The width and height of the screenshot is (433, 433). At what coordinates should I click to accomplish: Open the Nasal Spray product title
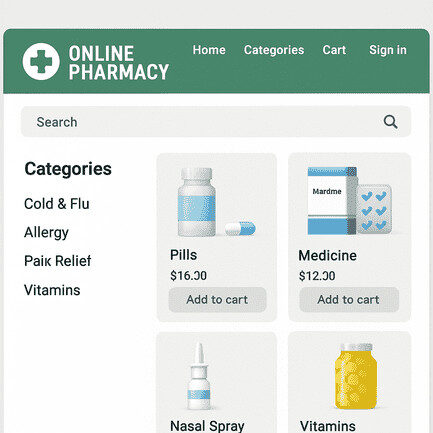pyautogui.click(x=207, y=426)
